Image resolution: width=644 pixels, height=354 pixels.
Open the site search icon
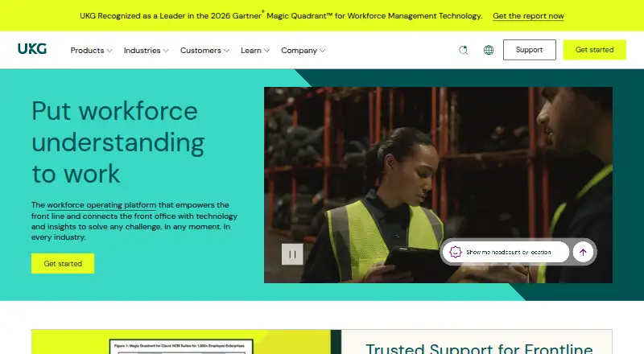(464, 50)
